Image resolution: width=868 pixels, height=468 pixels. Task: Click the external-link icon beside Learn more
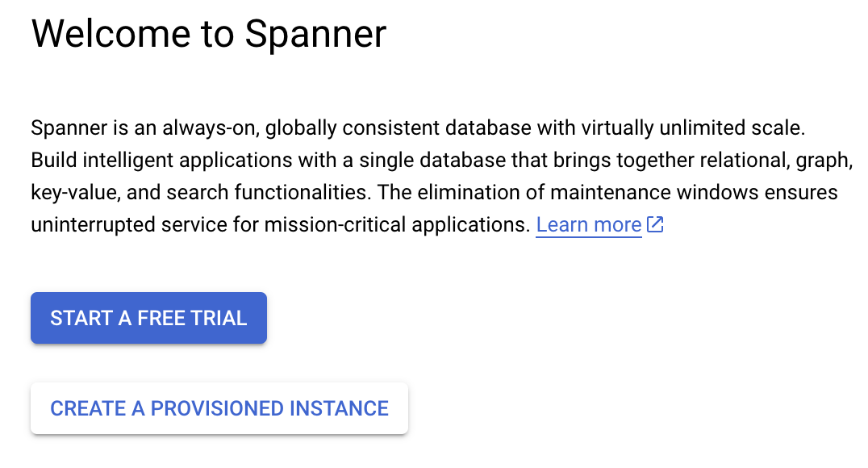coord(655,224)
